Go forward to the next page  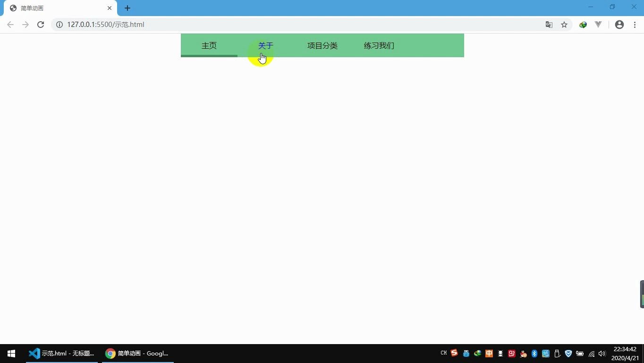pyautogui.click(x=25, y=25)
